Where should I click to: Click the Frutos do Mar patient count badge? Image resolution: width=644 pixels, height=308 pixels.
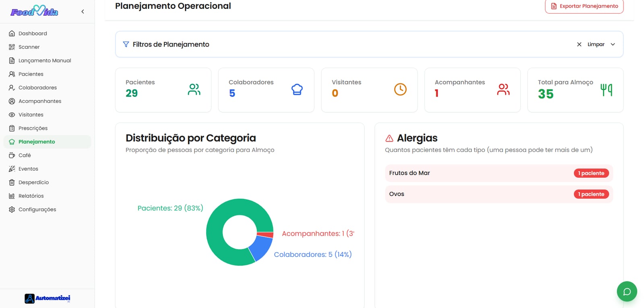(591, 173)
